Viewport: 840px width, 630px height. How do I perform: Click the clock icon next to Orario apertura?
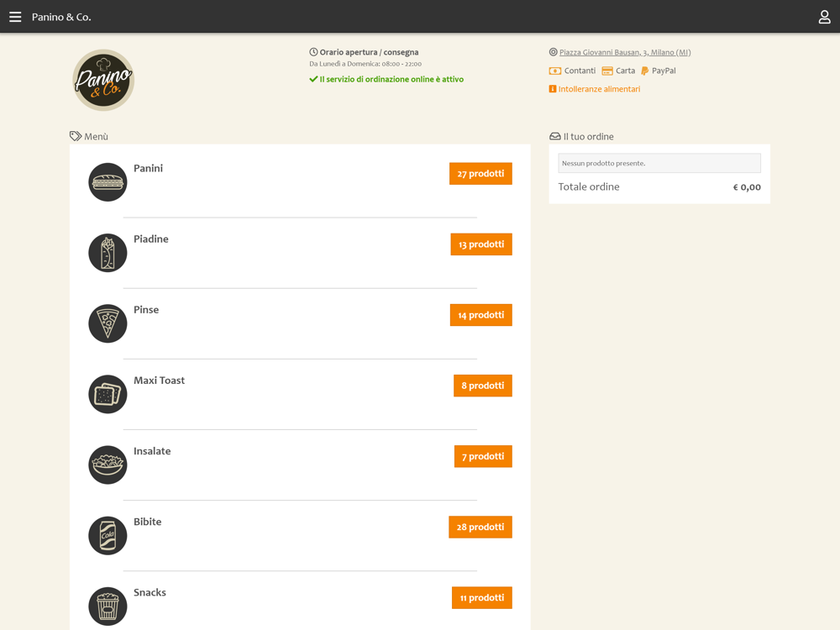coord(313,52)
